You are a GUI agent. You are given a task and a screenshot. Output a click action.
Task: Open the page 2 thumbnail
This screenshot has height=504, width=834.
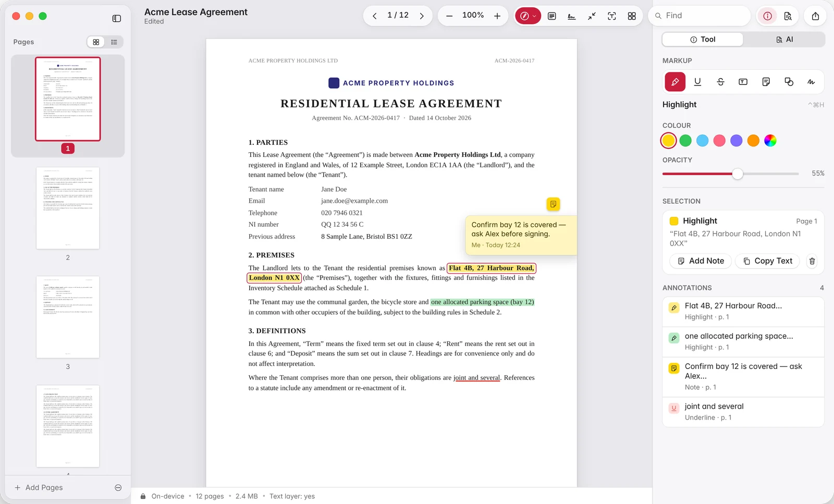tap(68, 208)
